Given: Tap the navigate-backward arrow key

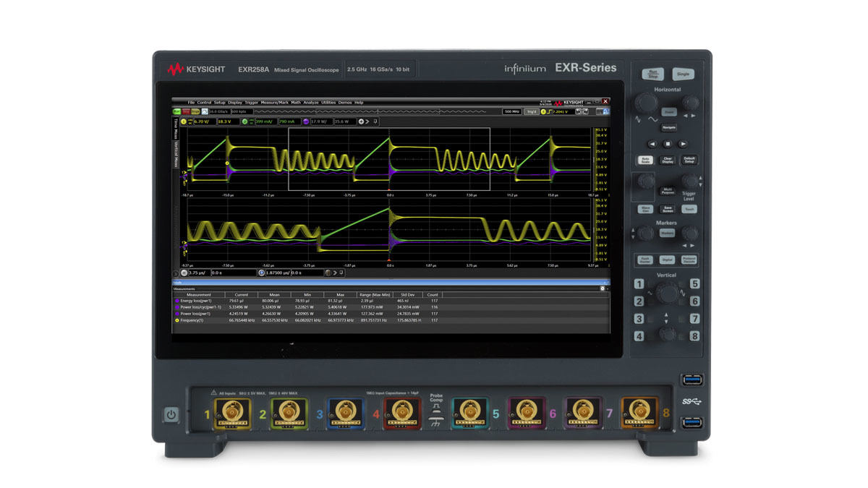Looking at the screenshot, I should 653,143.
